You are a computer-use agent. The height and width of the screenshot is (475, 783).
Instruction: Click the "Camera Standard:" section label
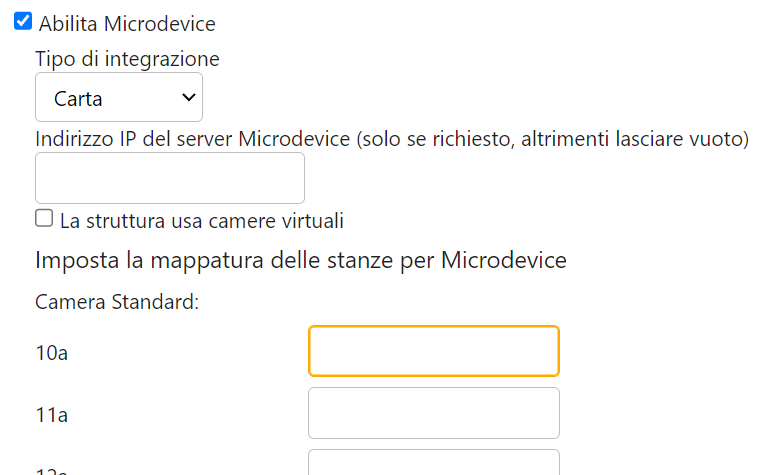[117, 301]
